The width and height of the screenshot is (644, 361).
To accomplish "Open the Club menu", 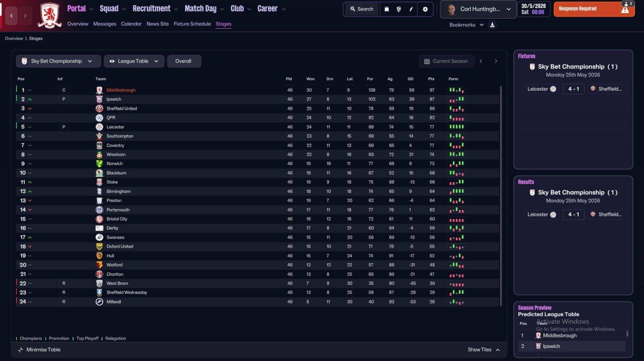I will 241,9.
